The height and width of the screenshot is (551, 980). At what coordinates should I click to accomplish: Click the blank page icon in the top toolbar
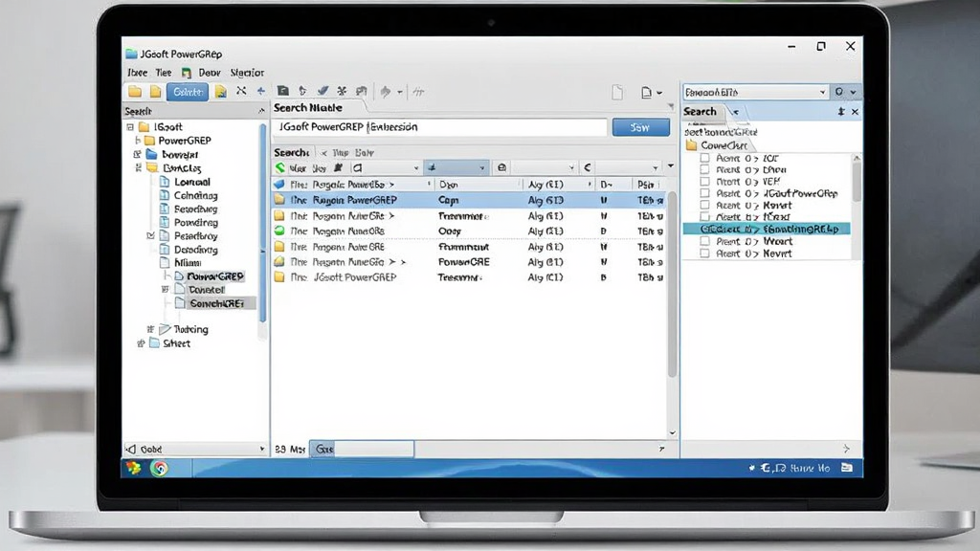click(x=617, y=93)
